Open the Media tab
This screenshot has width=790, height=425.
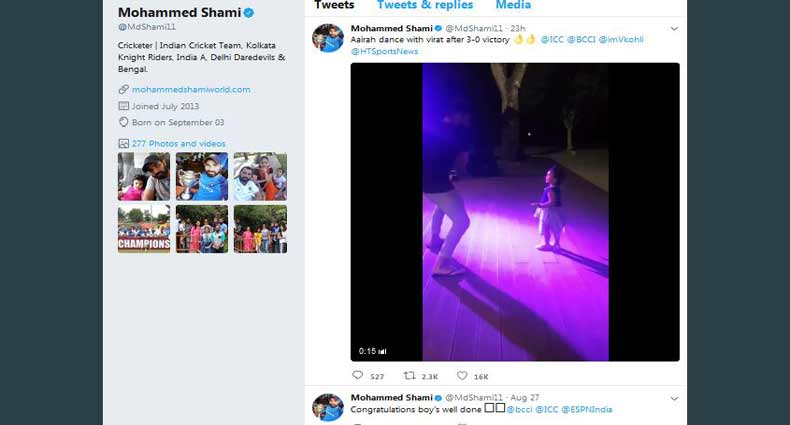[513, 5]
